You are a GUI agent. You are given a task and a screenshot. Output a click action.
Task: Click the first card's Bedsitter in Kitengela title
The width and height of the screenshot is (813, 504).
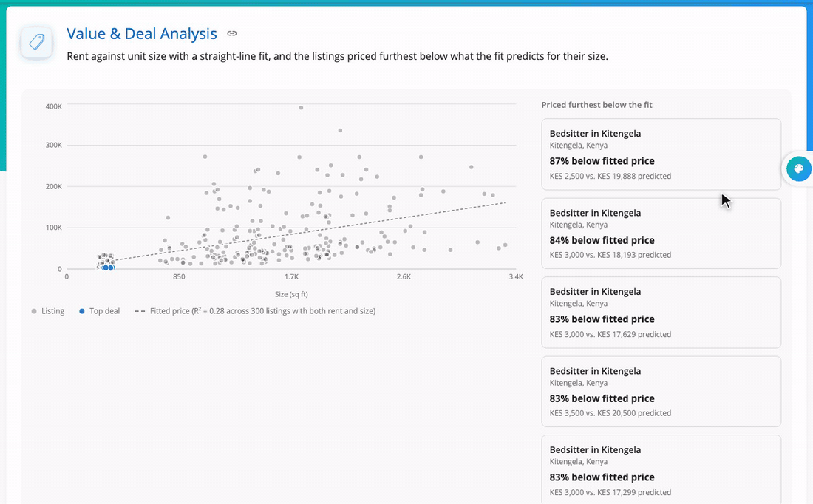[595, 134]
